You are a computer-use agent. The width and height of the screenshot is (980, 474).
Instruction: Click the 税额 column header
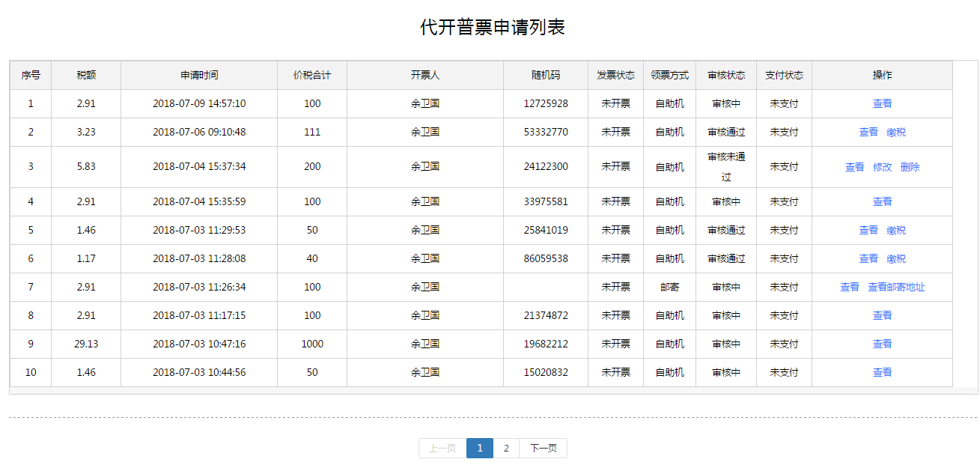(86, 75)
